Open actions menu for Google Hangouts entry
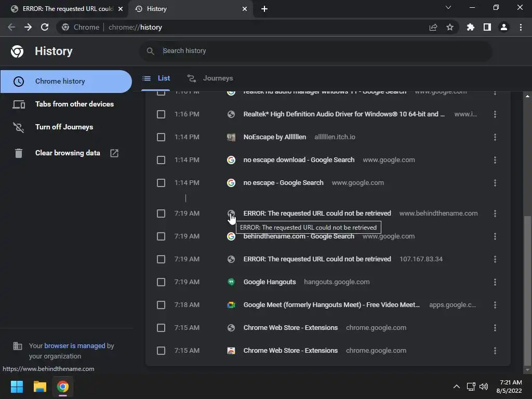532x399 pixels. [495, 282]
